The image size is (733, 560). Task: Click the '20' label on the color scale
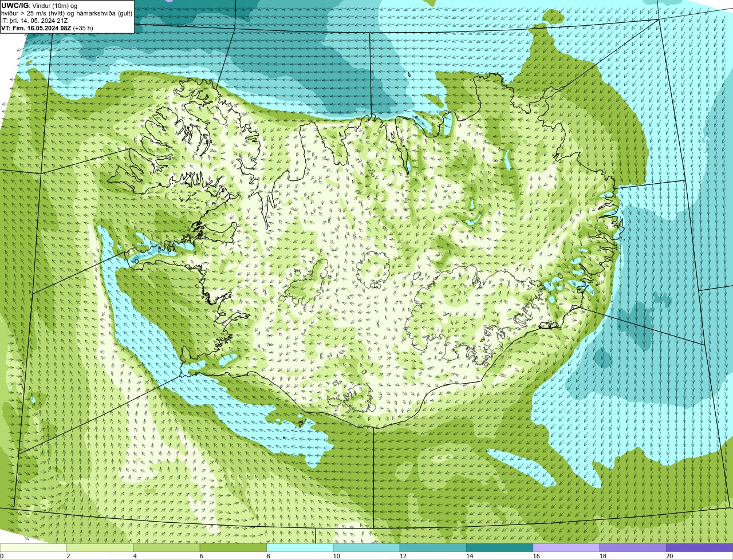[669, 556]
